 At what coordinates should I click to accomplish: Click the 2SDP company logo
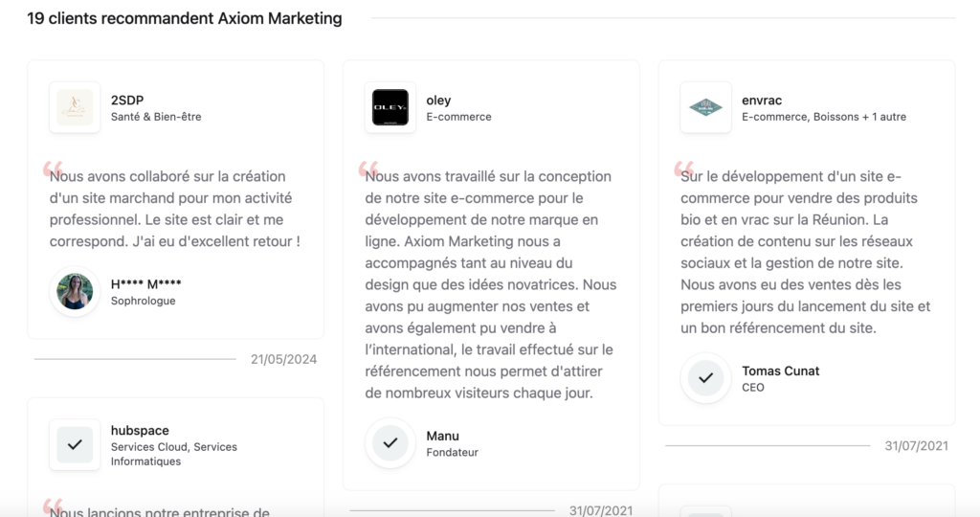coord(75,107)
